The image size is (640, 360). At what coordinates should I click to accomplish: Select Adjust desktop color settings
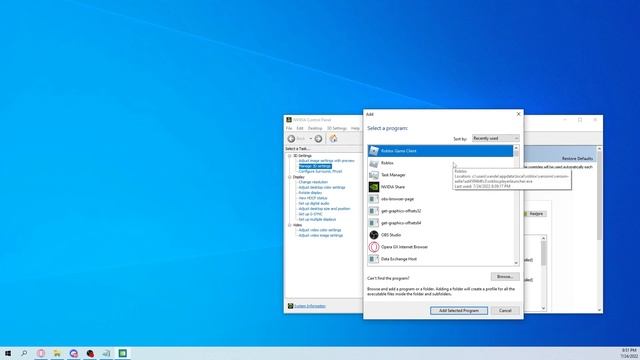point(322,187)
